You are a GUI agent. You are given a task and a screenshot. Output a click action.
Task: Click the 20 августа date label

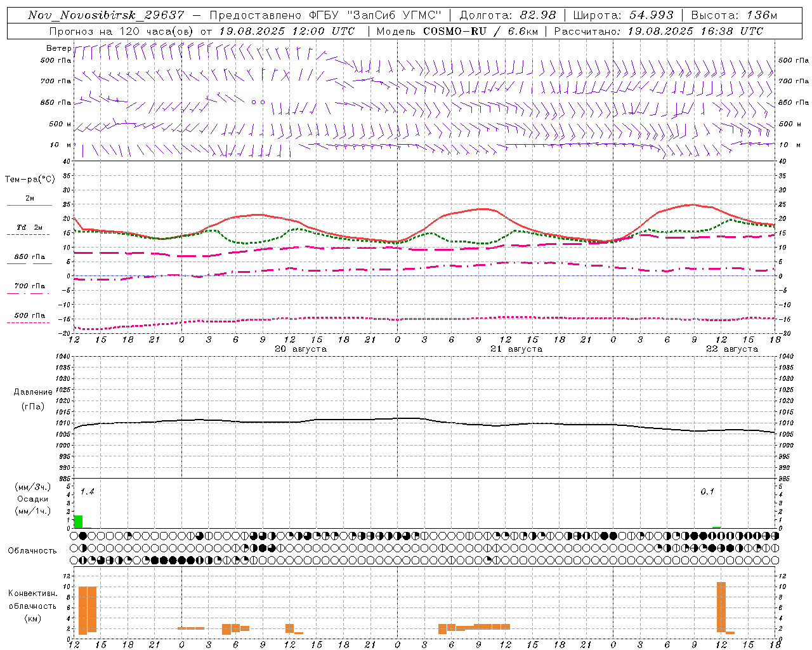(x=301, y=349)
